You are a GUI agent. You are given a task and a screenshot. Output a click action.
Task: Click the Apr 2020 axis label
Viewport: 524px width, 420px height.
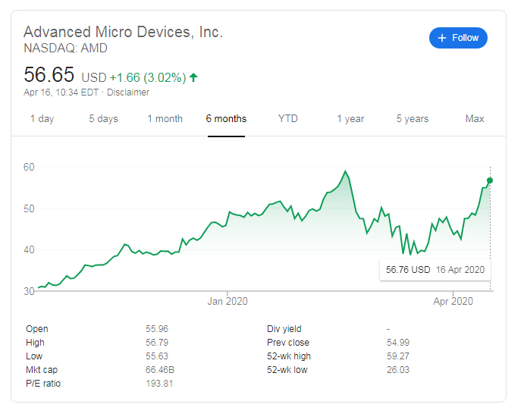(x=453, y=302)
